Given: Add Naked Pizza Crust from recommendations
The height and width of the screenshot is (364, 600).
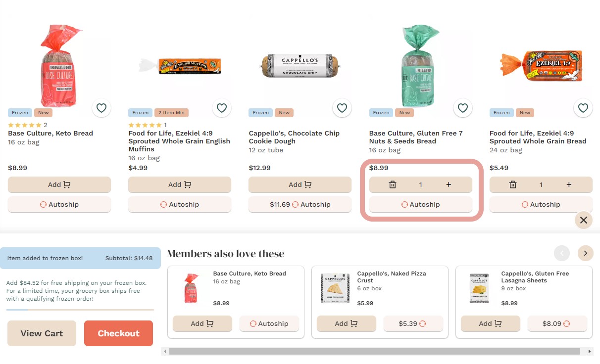Looking at the screenshot, I should click(346, 323).
